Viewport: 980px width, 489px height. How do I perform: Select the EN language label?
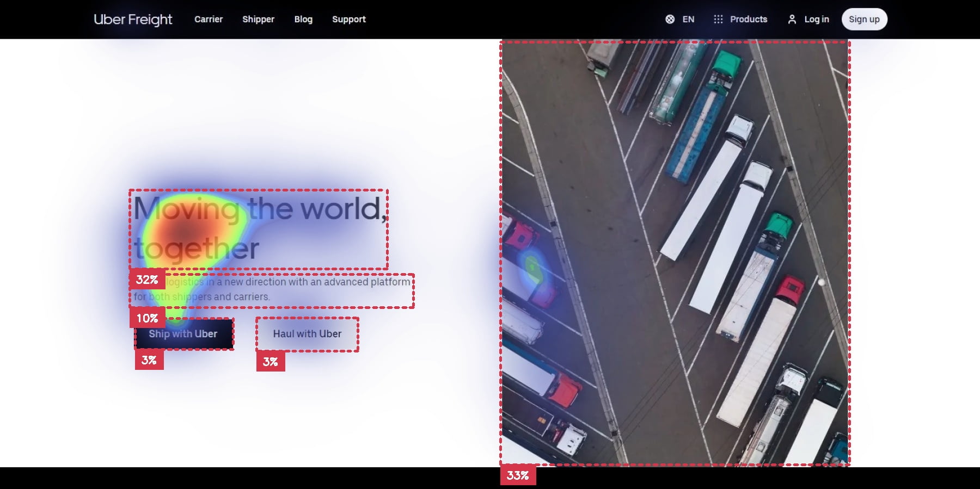click(688, 20)
